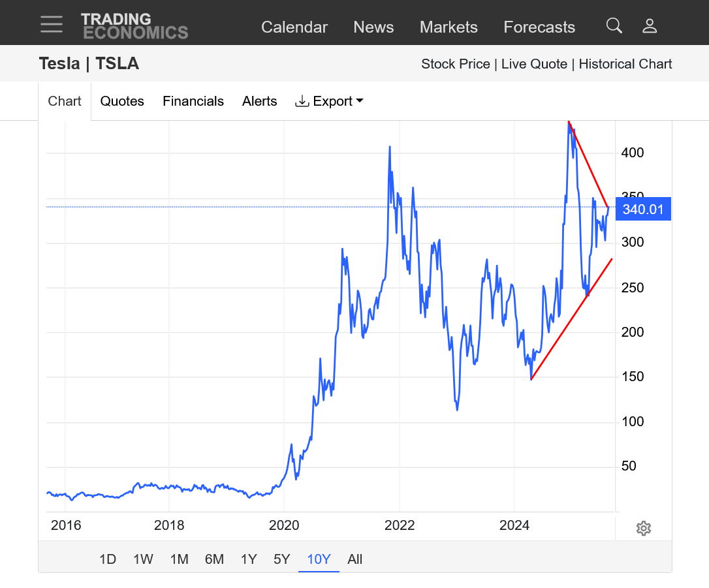Open chart settings gear icon
The image size is (709, 588).
(644, 528)
